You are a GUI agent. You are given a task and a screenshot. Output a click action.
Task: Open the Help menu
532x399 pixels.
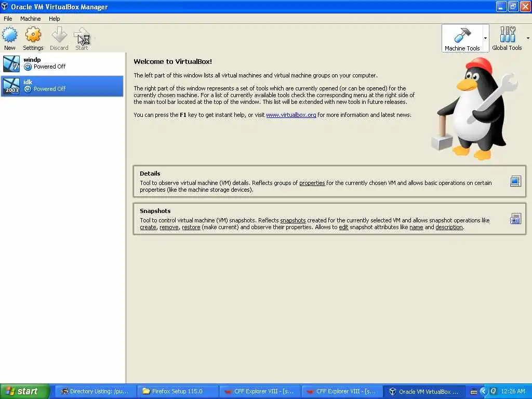54,19
